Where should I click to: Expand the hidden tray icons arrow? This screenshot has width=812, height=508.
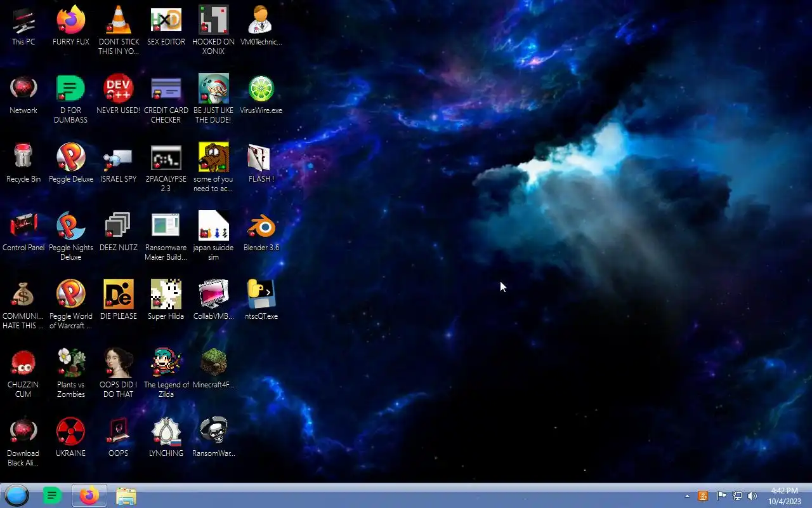(687, 496)
